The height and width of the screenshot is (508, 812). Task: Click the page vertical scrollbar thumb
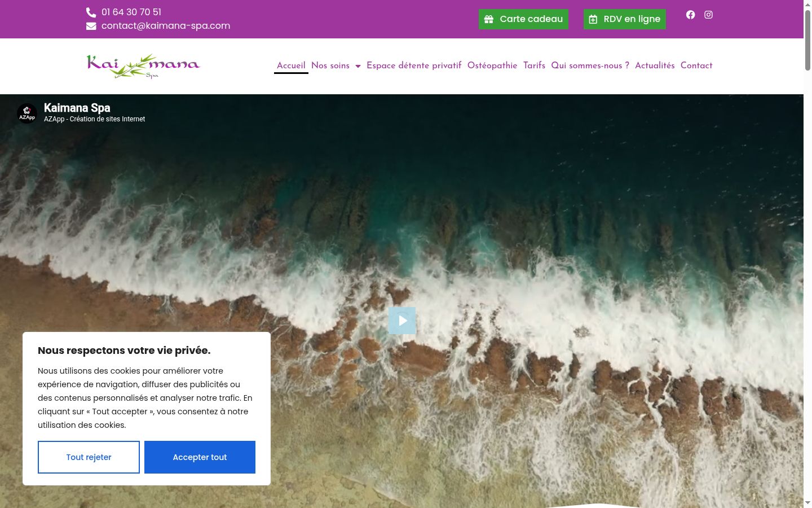pyautogui.click(x=807, y=40)
